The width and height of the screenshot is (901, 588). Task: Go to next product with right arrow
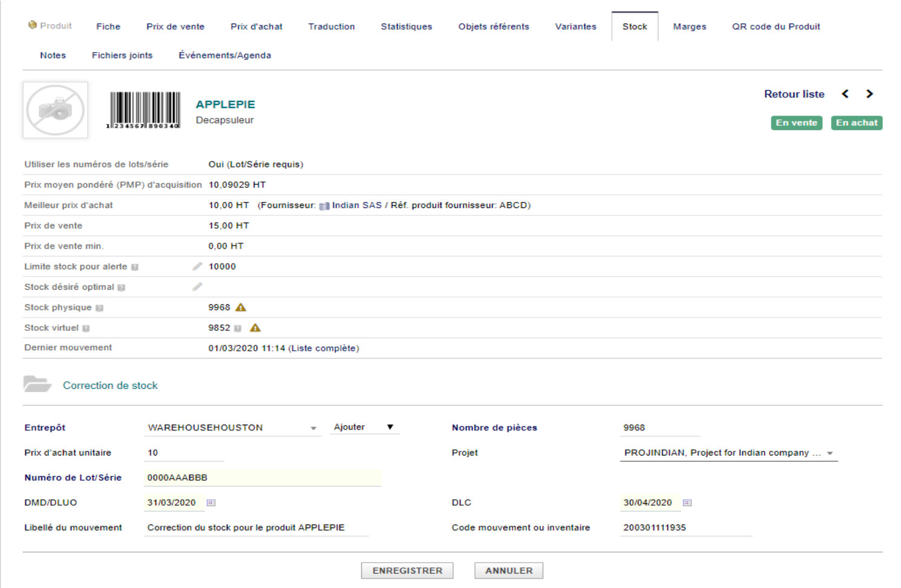[x=870, y=94]
